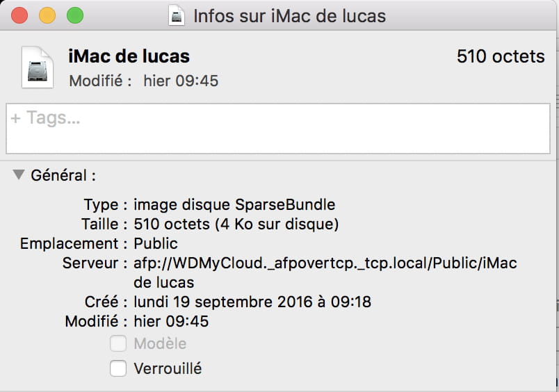Click the bold file name iMac de lucas
The image size is (559, 392).
129,56
